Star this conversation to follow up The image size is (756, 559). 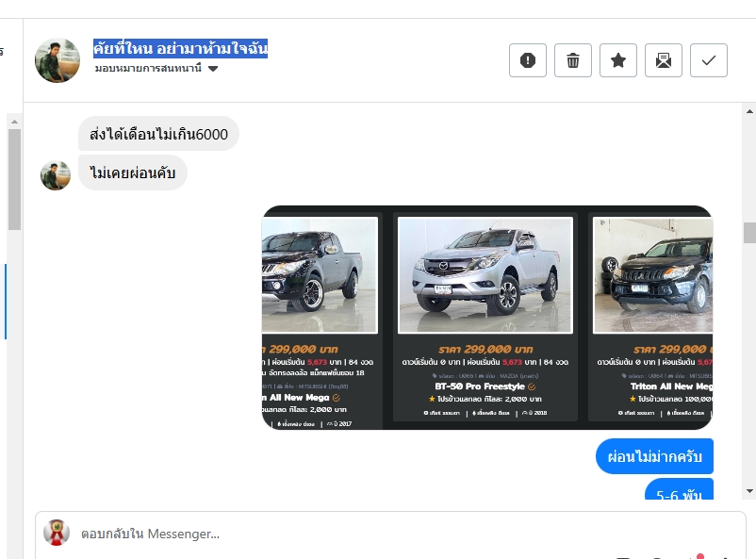pyautogui.click(x=618, y=60)
